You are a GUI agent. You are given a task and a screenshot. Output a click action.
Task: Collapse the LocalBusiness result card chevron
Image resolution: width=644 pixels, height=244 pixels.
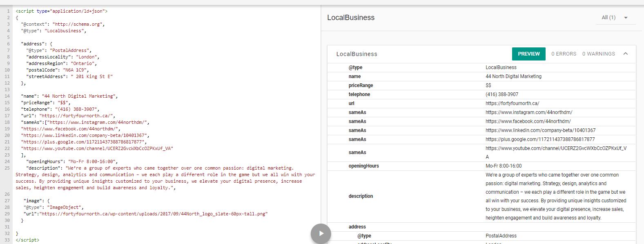[x=626, y=54]
